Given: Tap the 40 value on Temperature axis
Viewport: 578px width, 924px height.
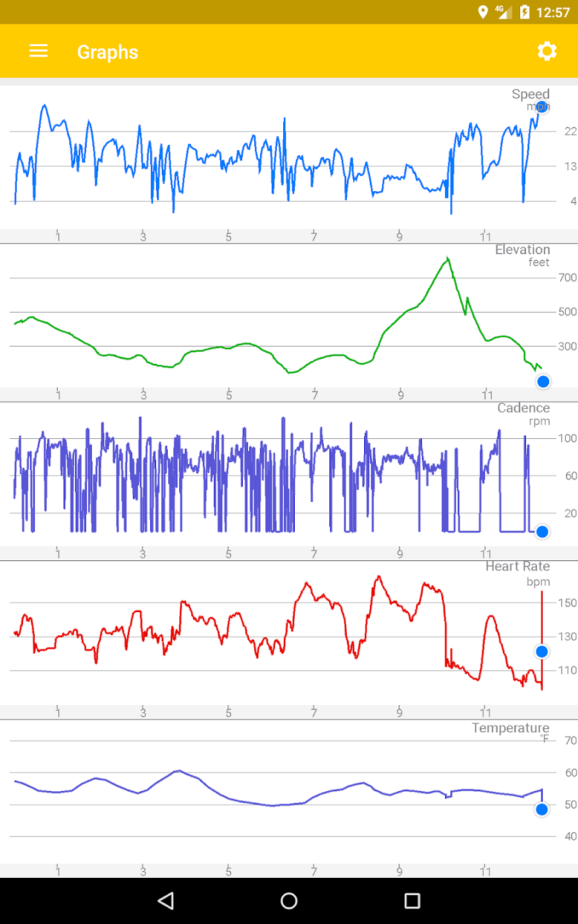Looking at the screenshot, I should click(x=571, y=836).
